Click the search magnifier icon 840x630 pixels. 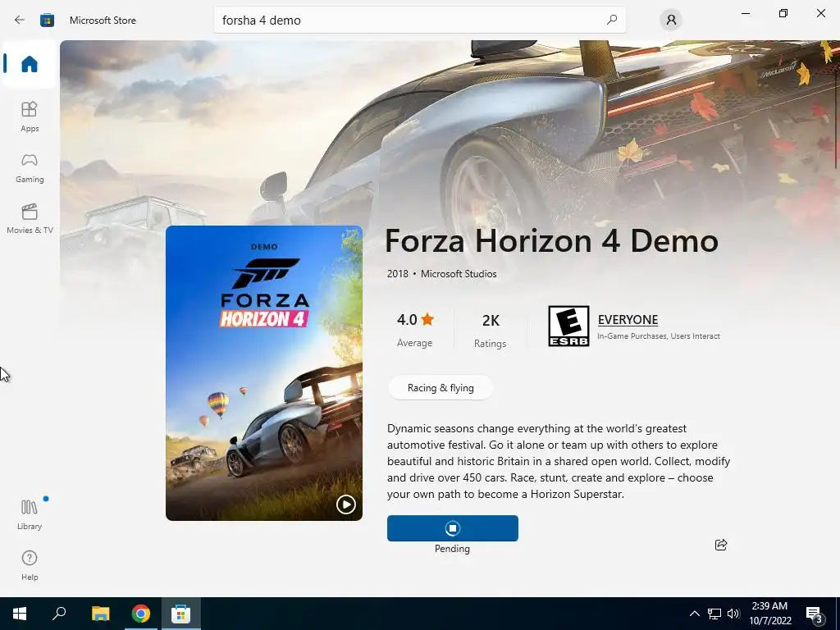612,20
